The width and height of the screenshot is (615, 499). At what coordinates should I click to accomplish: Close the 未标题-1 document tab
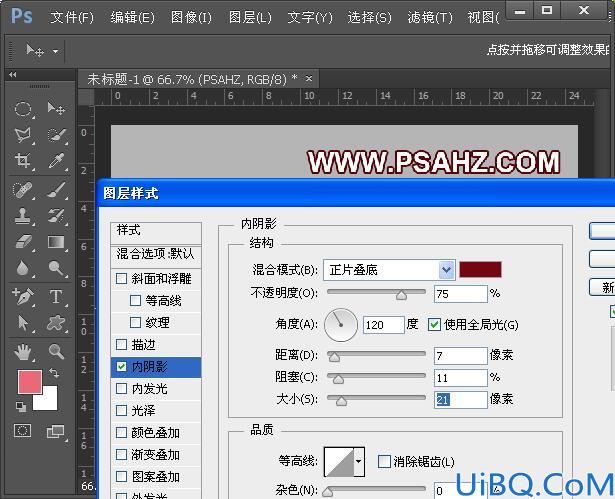click(309, 79)
